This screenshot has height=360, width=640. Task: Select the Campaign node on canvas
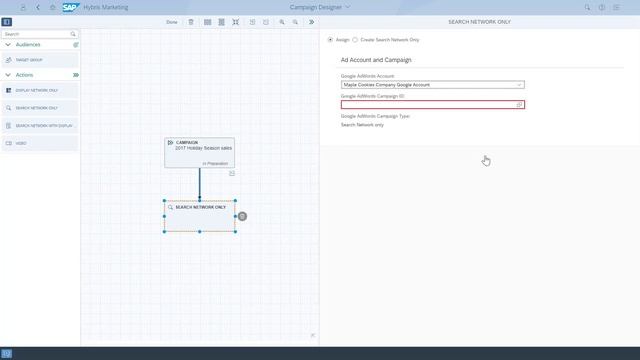(200, 153)
